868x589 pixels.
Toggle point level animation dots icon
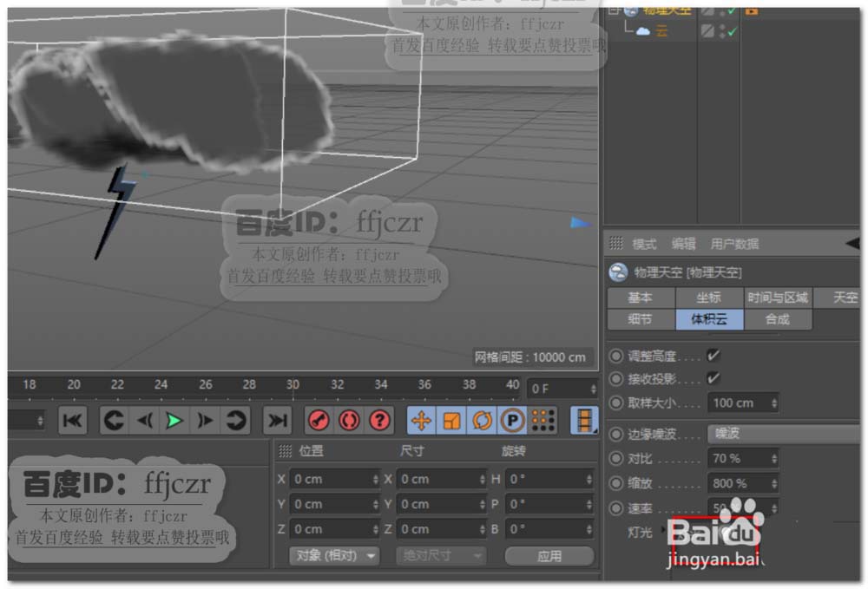click(x=543, y=421)
